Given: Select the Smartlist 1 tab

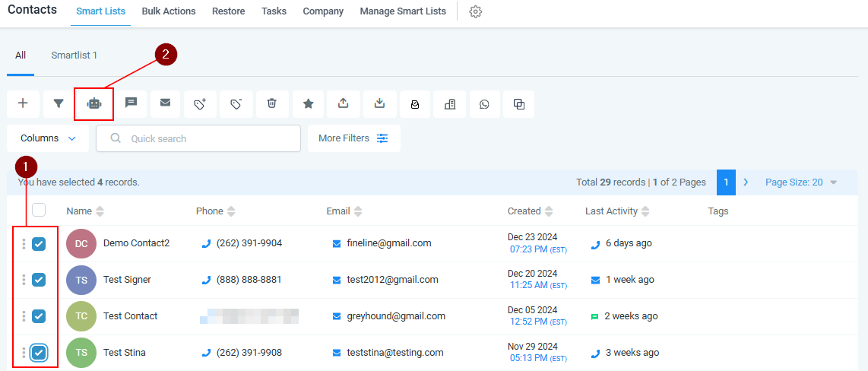Looking at the screenshot, I should [x=74, y=55].
